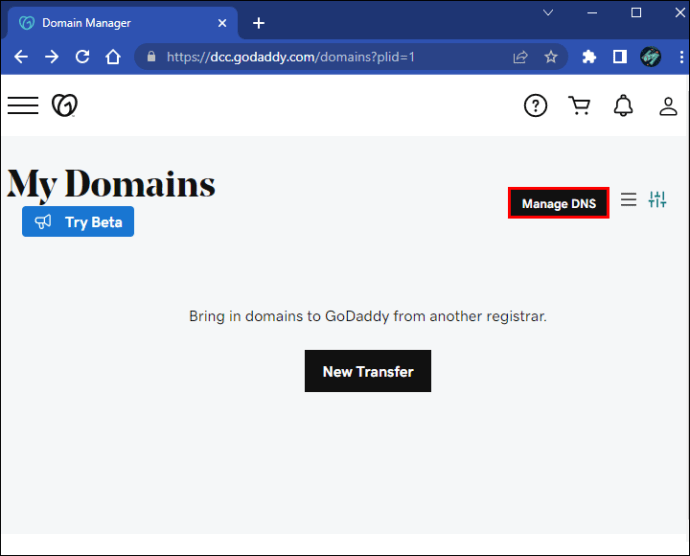Viewport: 690px width, 556px height.
Task: Open the domain filter settings sliders icon
Action: pos(657,199)
